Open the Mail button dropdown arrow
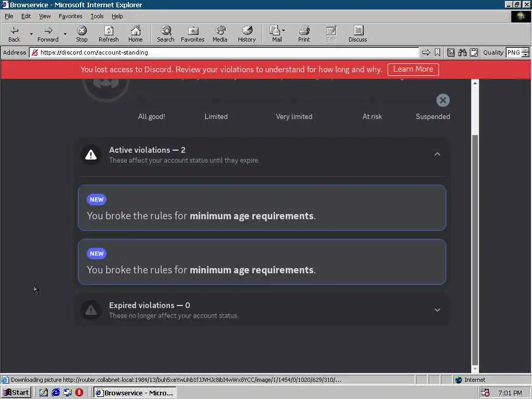Viewport: 532px width, 399px height. tap(284, 31)
